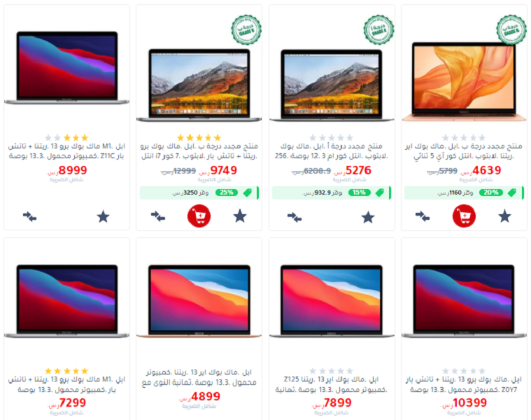Click the five-star rating of 7299 MacBook Pro
531x420 pixels.
point(66,370)
